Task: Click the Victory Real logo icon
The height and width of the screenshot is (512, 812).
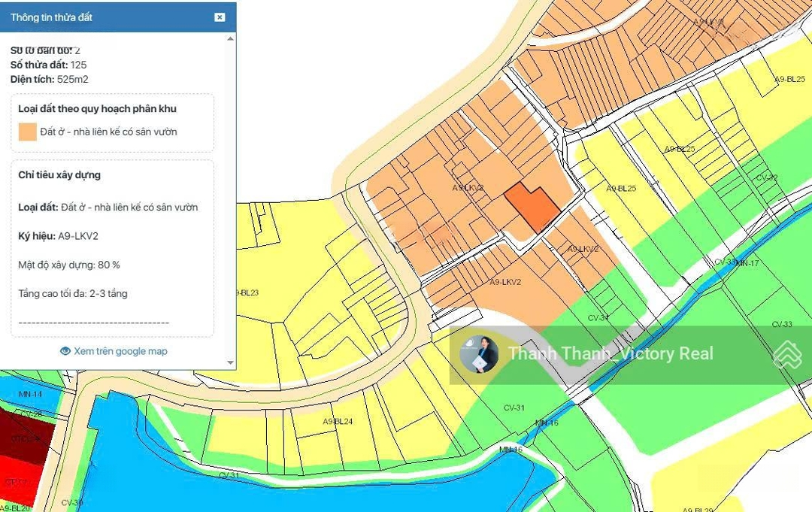Action: (787, 354)
